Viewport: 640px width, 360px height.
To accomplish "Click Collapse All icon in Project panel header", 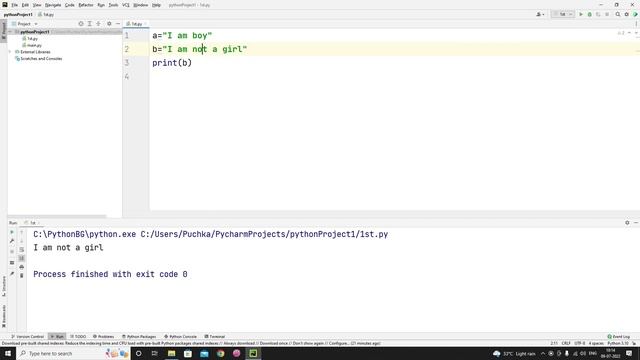I will (x=98, y=24).
